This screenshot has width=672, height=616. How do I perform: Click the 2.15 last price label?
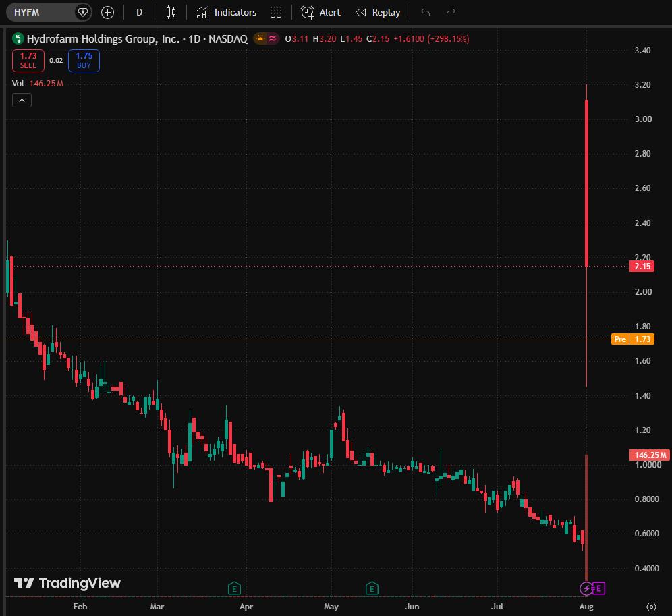coord(642,267)
